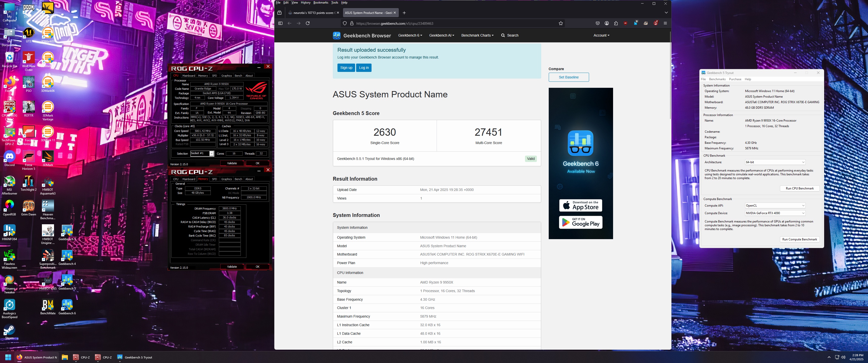This screenshot has height=363, width=868.
Task: Open the Benchmarks menu in Geekbench 5 Tryout
Action: pos(717,79)
